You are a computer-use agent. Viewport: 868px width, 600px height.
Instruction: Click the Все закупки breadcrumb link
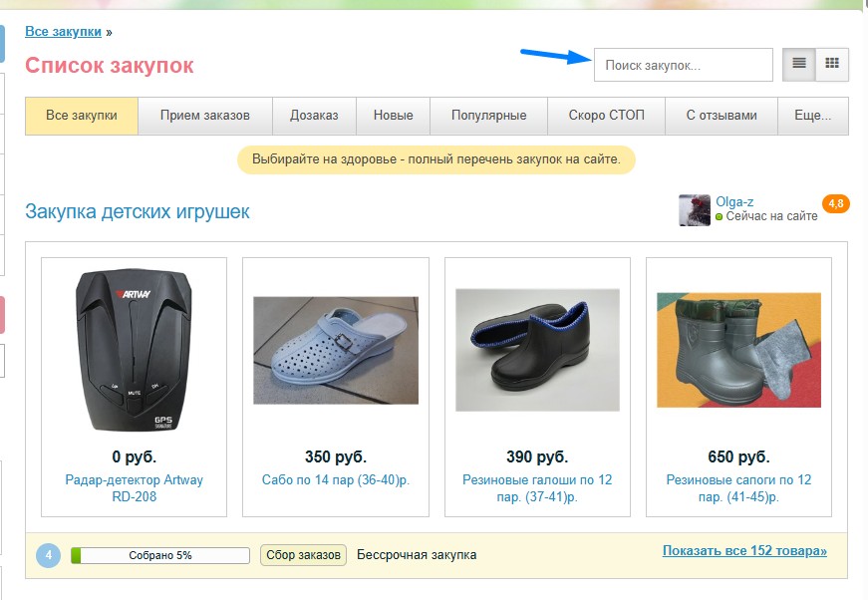63,32
